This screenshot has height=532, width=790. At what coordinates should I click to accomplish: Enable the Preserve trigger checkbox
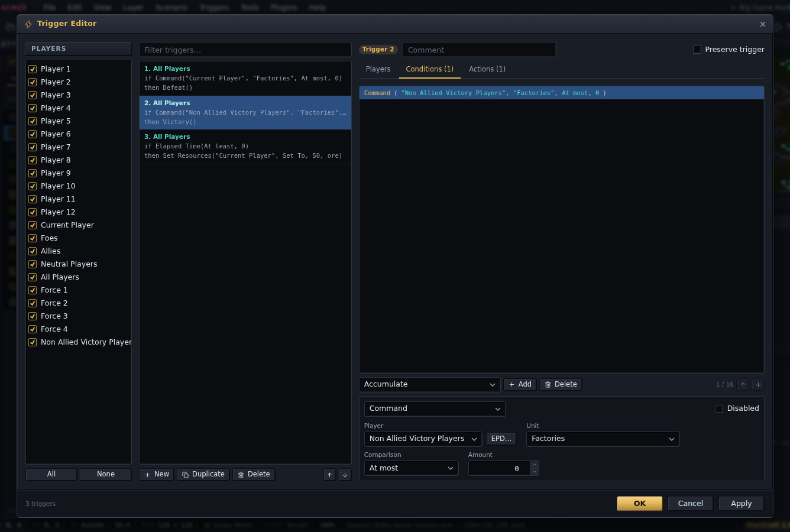[697, 50]
